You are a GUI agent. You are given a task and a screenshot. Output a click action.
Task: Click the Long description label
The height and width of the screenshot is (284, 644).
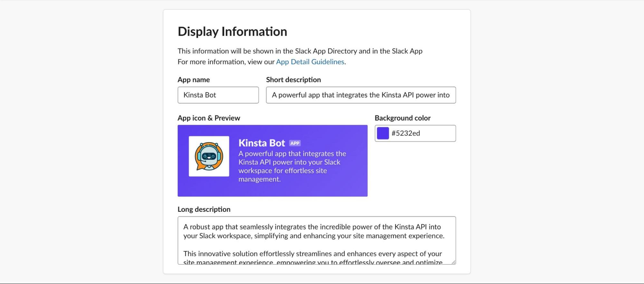(204, 209)
